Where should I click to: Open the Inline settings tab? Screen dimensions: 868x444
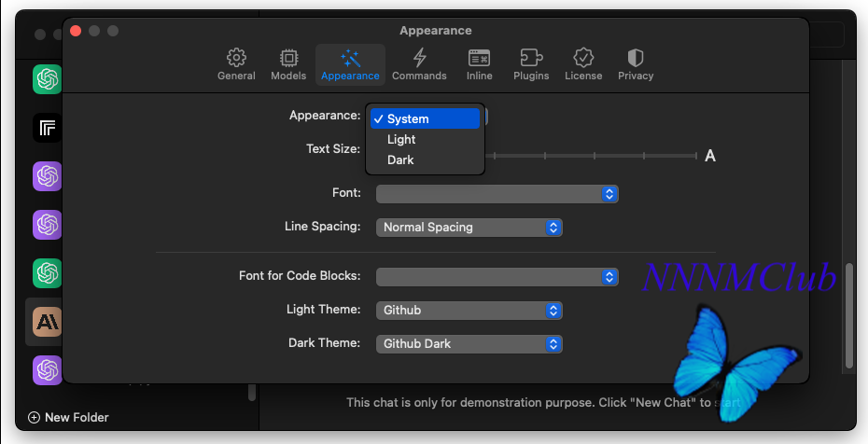click(479, 64)
